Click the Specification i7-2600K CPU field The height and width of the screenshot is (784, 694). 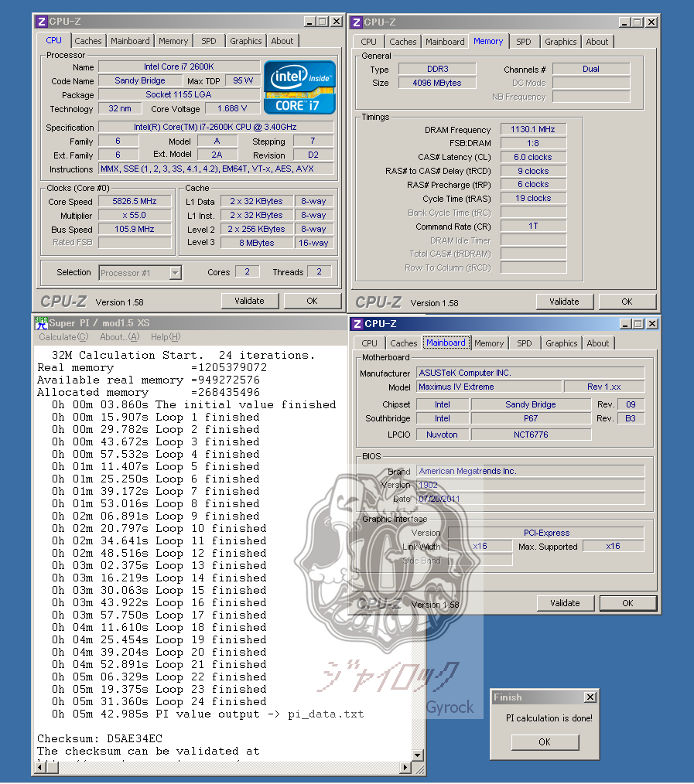coord(216,128)
